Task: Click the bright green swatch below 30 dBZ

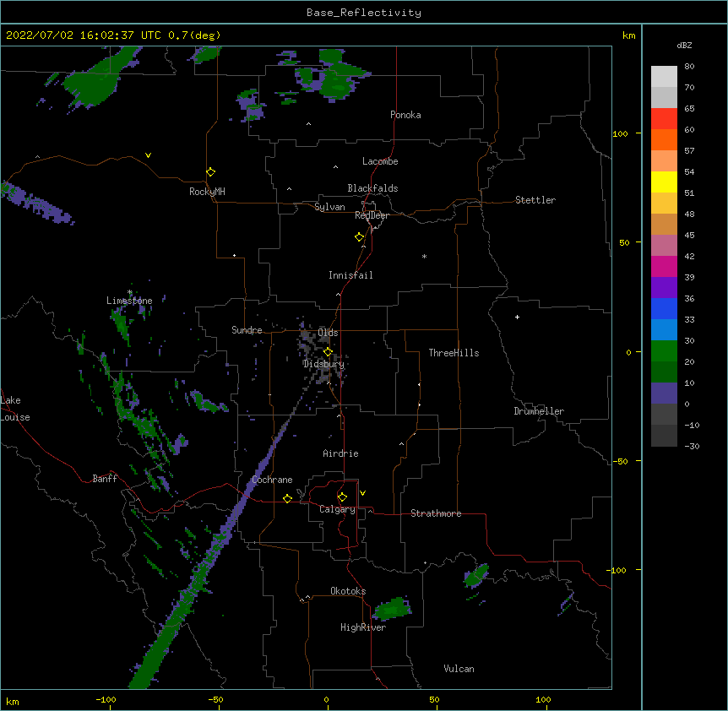Action: [x=664, y=351]
